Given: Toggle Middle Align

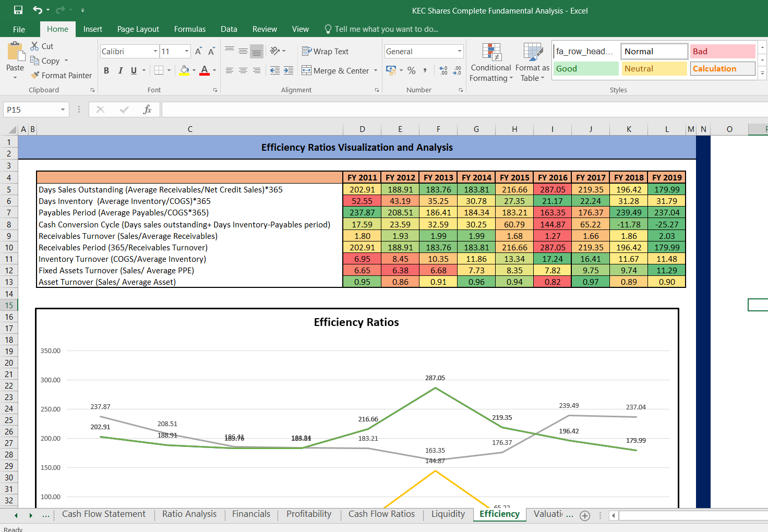Looking at the screenshot, I should pos(243,51).
